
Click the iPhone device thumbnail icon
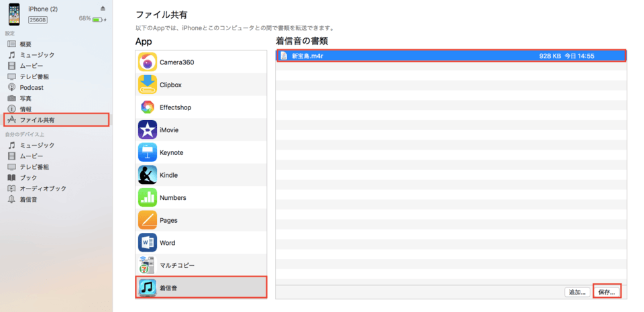point(14,14)
